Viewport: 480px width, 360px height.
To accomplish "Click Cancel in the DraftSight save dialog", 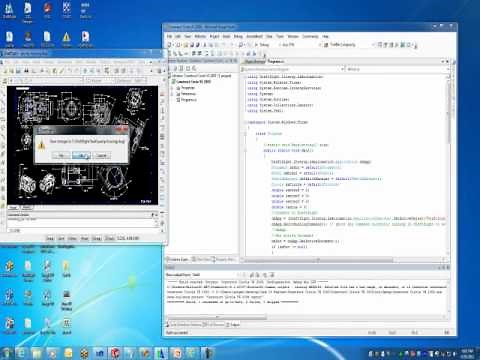I will coord(101,156).
